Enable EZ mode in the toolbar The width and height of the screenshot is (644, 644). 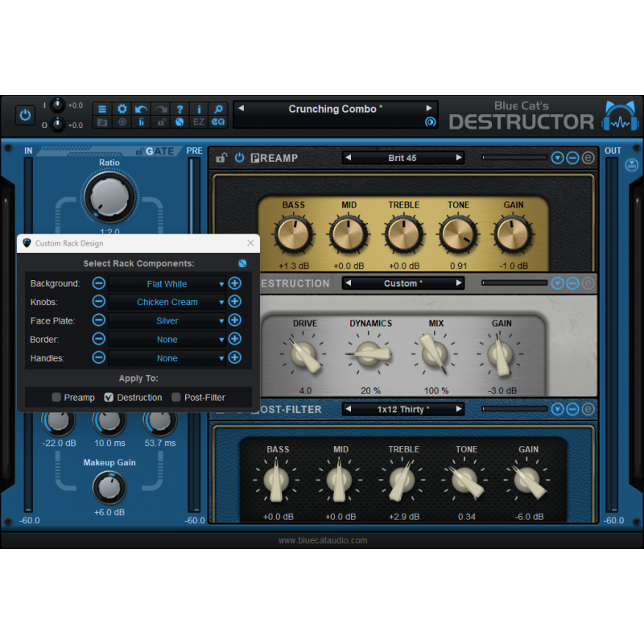click(198, 122)
